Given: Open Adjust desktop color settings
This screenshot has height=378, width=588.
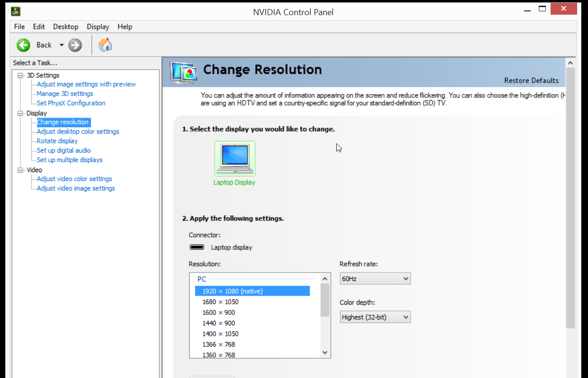Looking at the screenshot, I should [78, 132].
